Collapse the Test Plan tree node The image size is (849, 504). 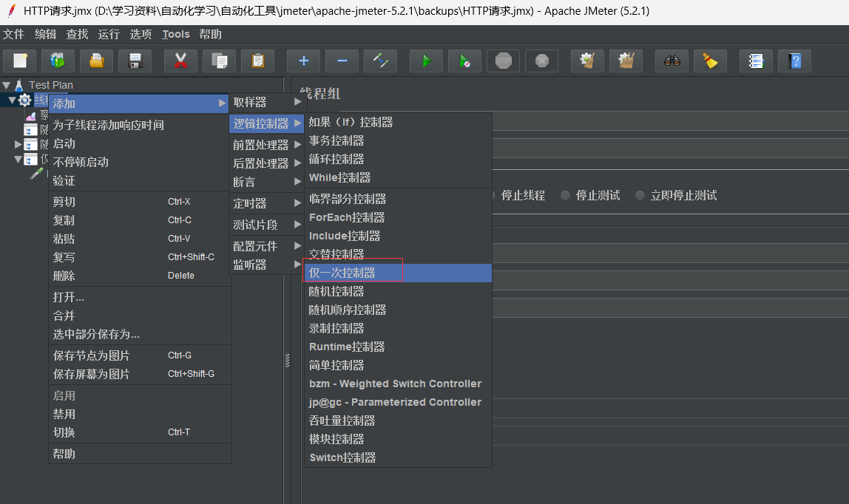click(x=7, y=85)
